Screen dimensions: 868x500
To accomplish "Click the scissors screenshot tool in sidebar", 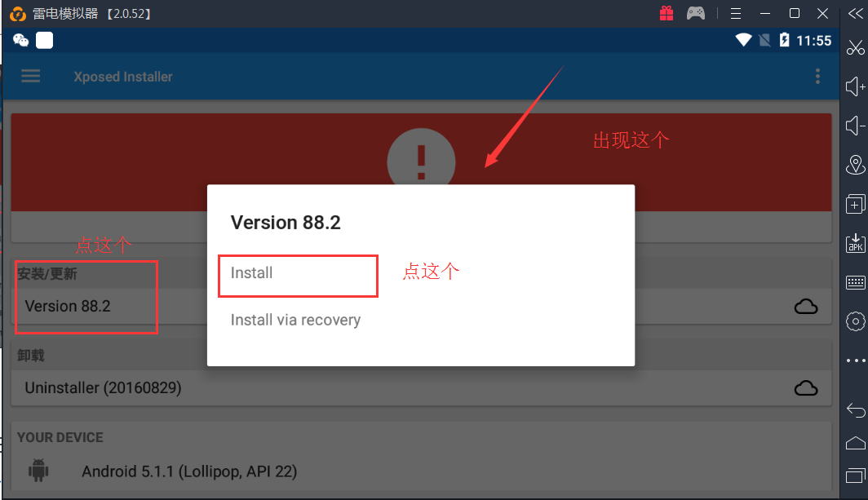I will click(855, 48).
